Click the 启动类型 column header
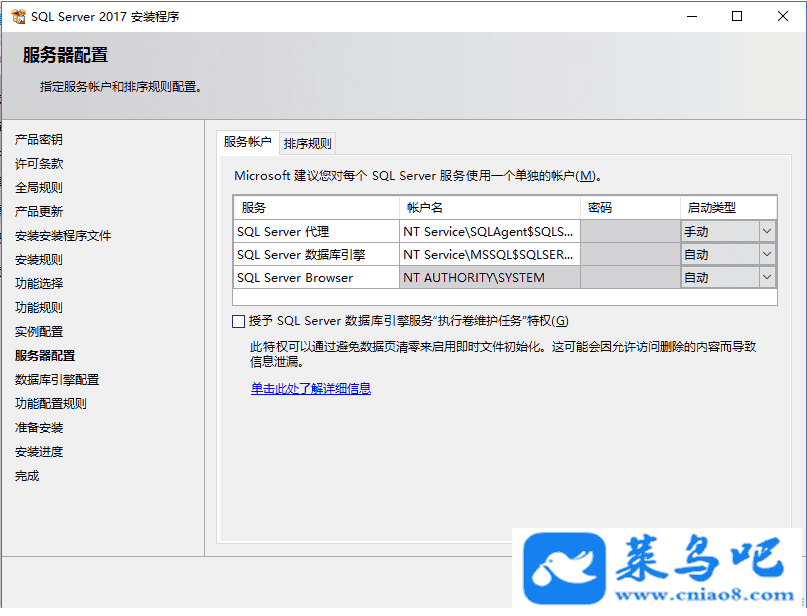 click(x=728, y=208)
